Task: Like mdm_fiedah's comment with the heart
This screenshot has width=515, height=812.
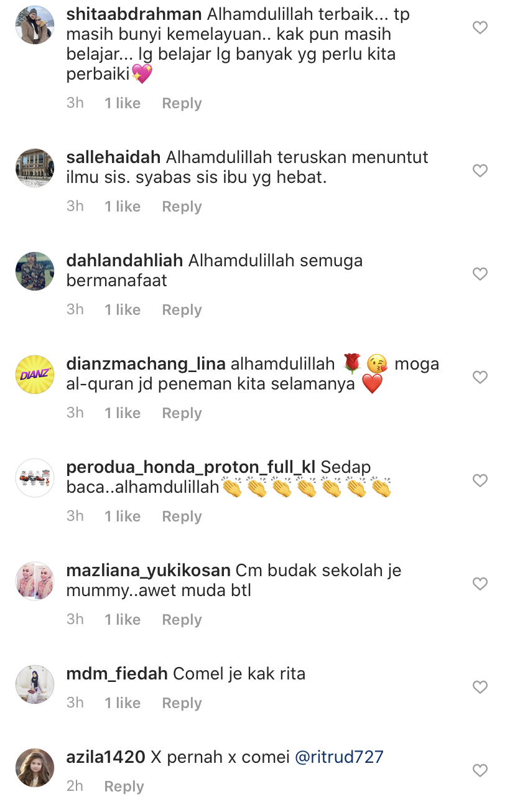Action: tap(480, 687)
